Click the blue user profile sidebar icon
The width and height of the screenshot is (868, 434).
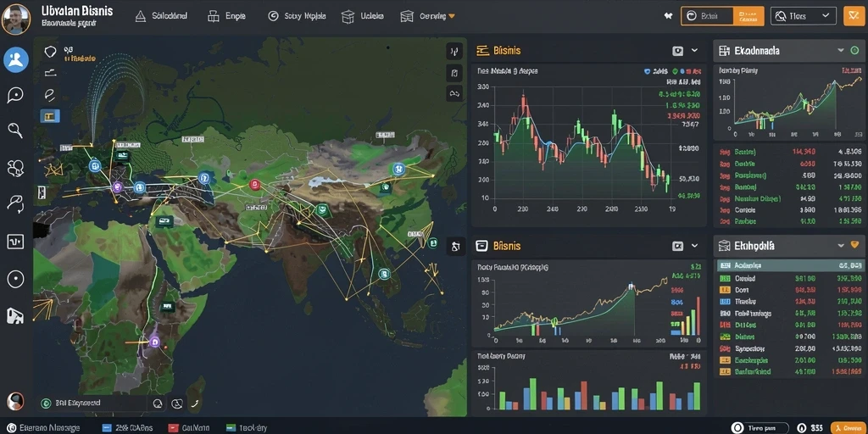tap(16, 60)
